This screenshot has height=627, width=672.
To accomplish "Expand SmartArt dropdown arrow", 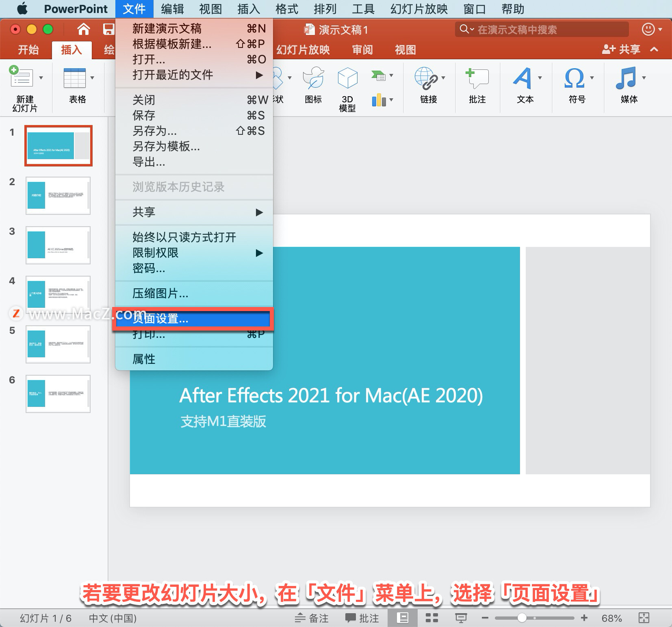I will pyautogui.click(x=391, y=76).
